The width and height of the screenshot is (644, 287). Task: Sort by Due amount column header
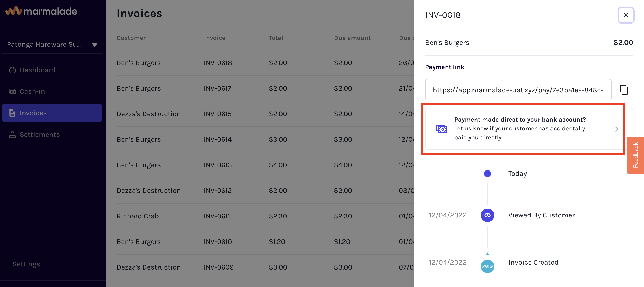click(352, 38)
